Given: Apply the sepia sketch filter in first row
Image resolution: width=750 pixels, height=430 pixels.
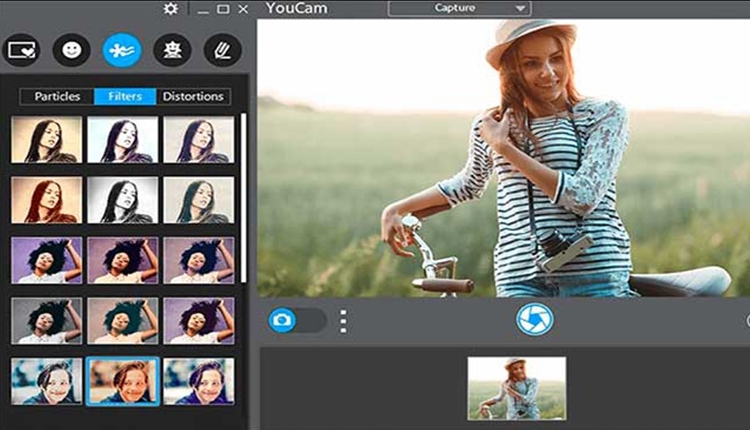Looking at the screenshot, I should click(x=46, y=140).
